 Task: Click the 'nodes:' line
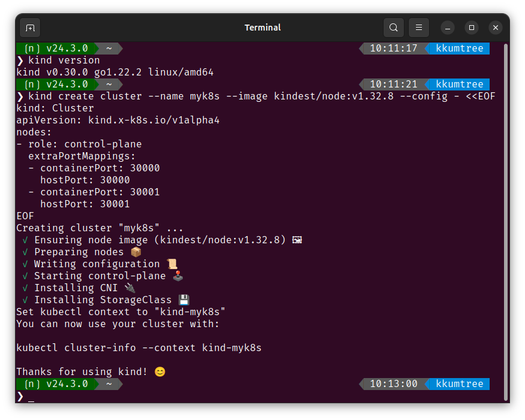point(34,132)
